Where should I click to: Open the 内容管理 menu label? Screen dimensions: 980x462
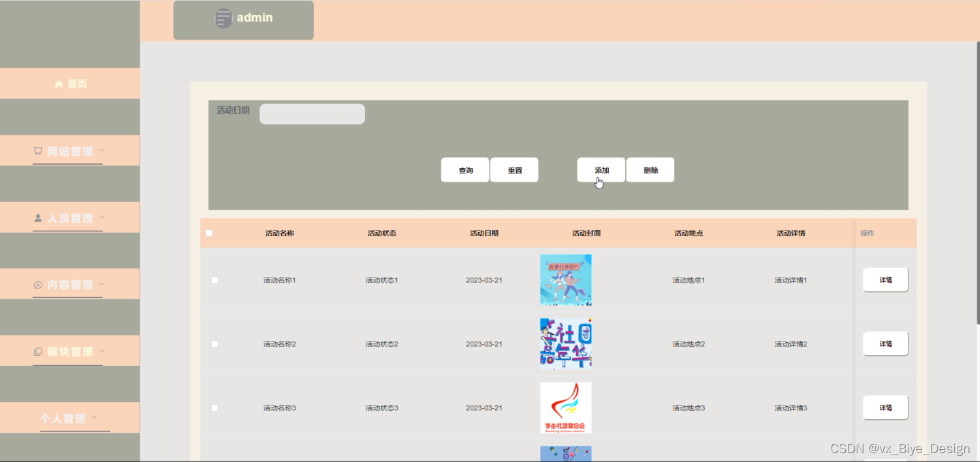coord(70,285)
